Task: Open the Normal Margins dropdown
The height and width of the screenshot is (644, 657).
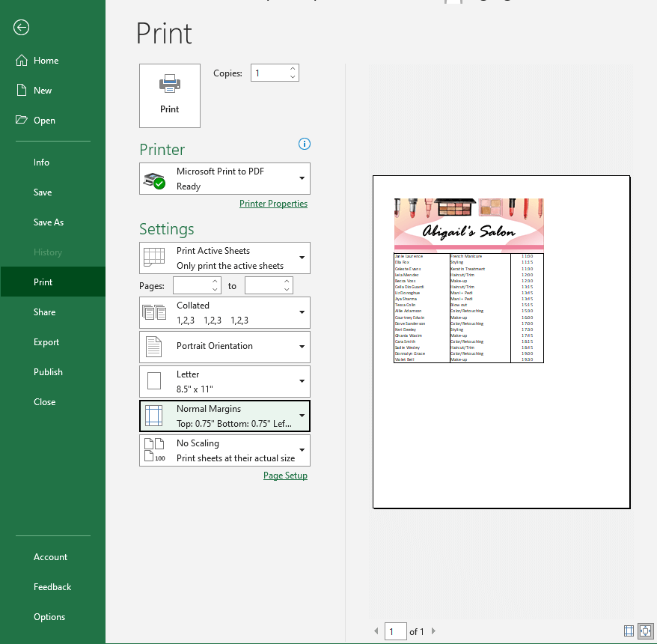Action: tap(224, 416)
